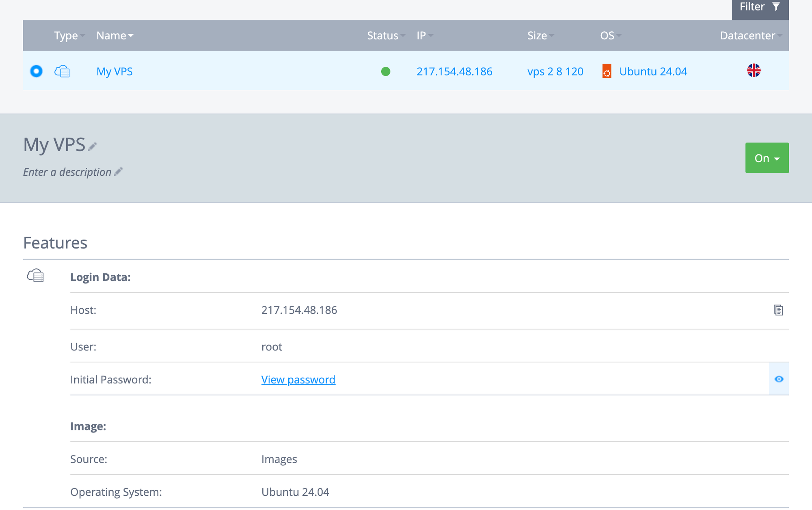Click the Ubuntu OS logo icon
This screenshot has width=812, height=510.
[607, 71]
